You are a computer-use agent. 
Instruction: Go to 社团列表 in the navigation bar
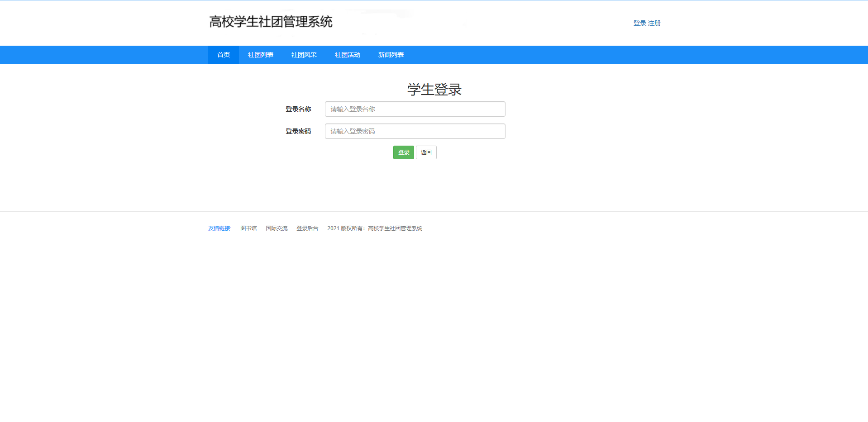[261, 55]
